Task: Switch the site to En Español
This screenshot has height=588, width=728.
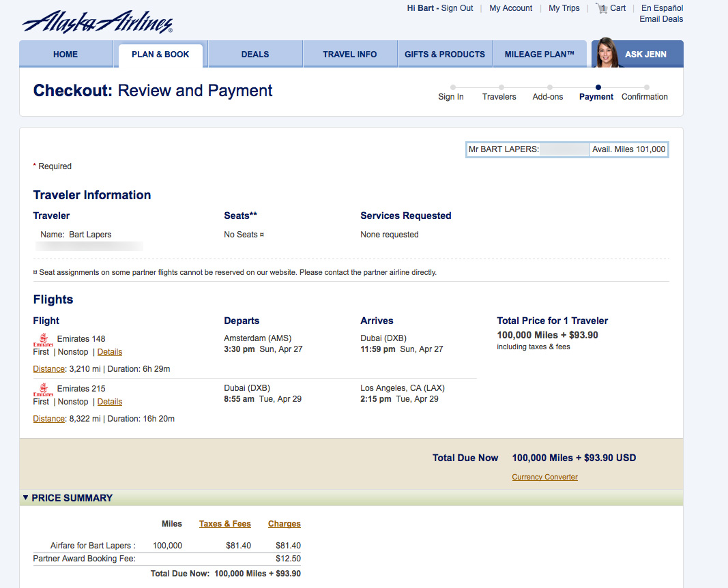Action: [x=662, y=8]
